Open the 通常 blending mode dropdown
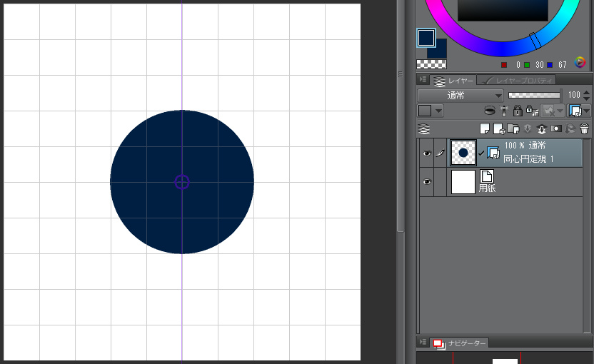This screenshot has height=364, width=594. click(x=460, y=95)
